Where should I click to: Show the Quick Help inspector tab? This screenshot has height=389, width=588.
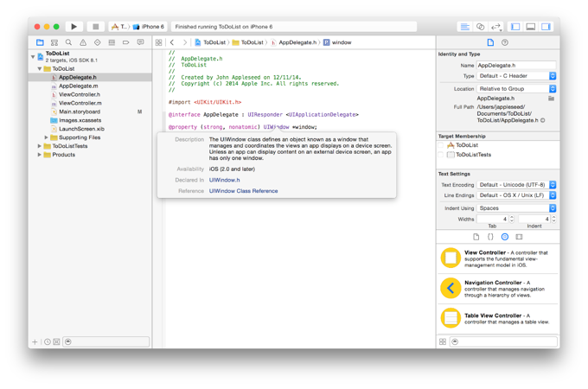pos(505,42)
